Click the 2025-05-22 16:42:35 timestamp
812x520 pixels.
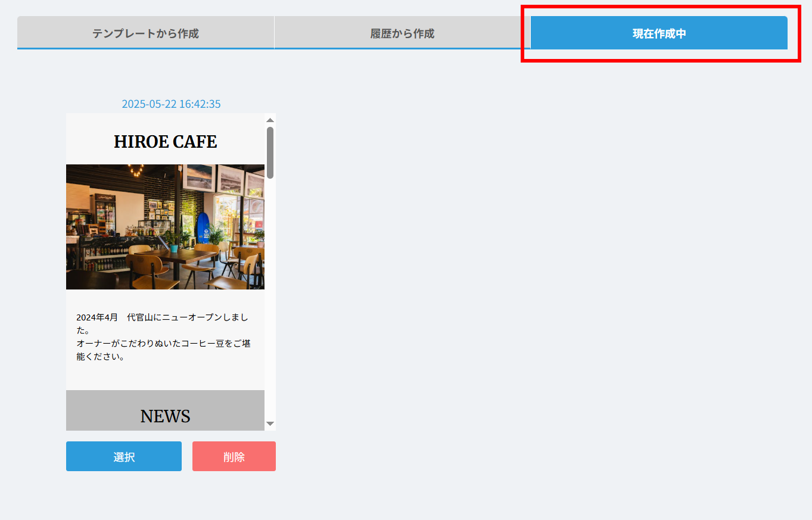pos(171,104)
